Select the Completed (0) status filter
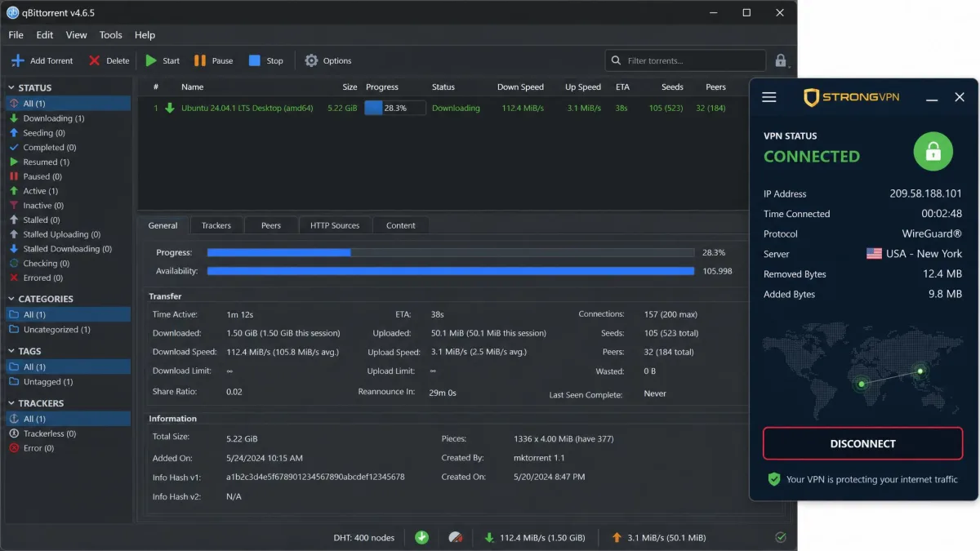 (x=49, y=148)
